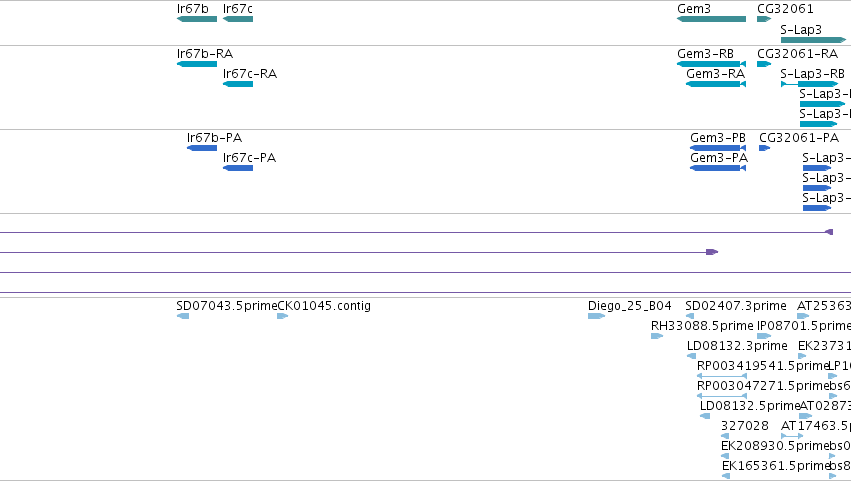Click the AT25363 EST arrow

point(803,316)
